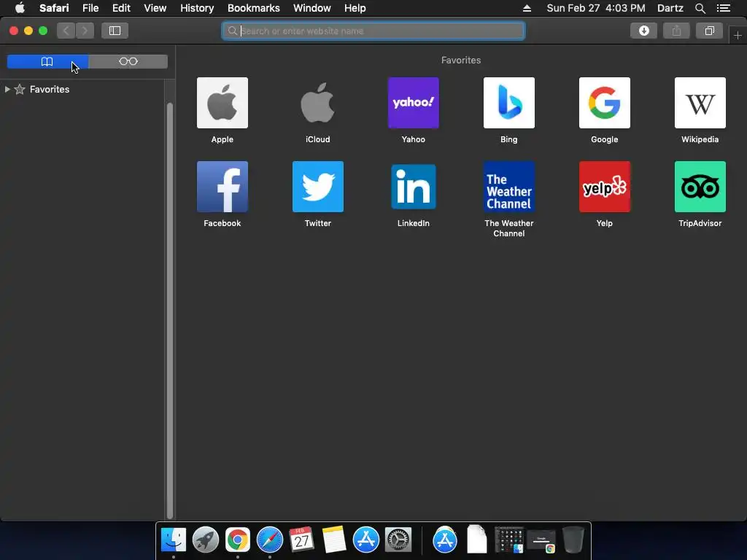Open Notification Center list icon
747x560 pixels.
[x=724, y=8]
